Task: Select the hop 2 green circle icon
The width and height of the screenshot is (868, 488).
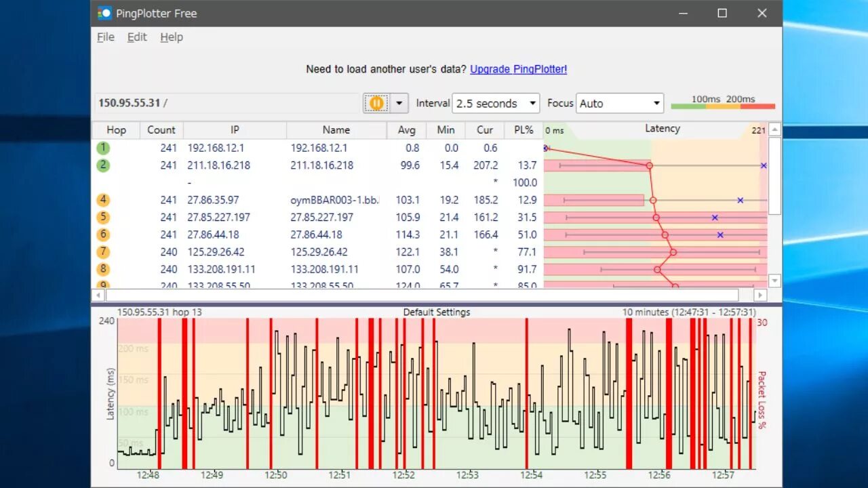Action: (x=103, y=165)
